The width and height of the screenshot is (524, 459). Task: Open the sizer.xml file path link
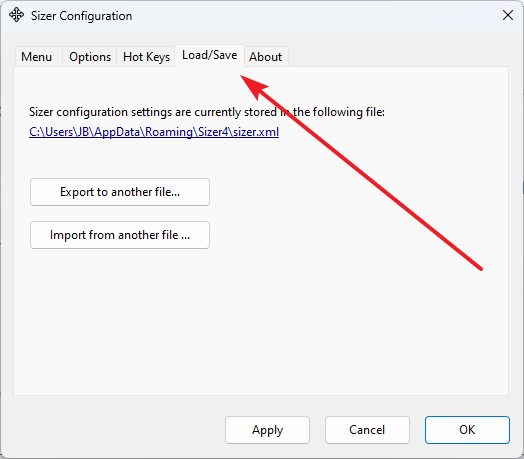click(x=154, y=132)
